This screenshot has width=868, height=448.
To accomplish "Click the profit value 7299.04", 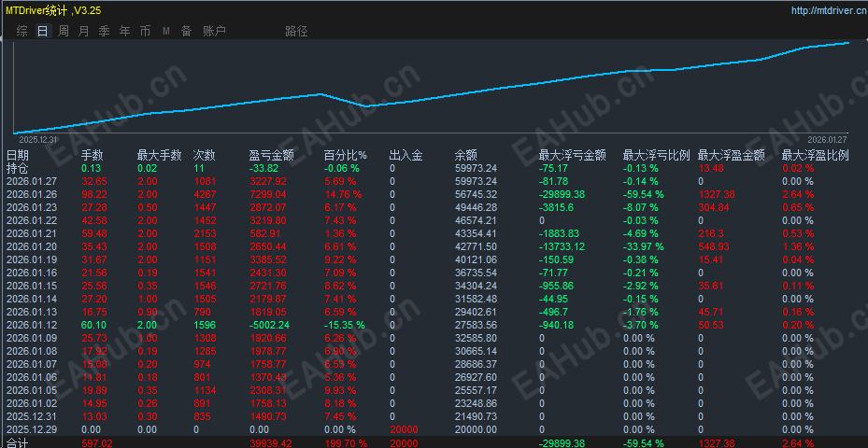I will tap(268, 194).
